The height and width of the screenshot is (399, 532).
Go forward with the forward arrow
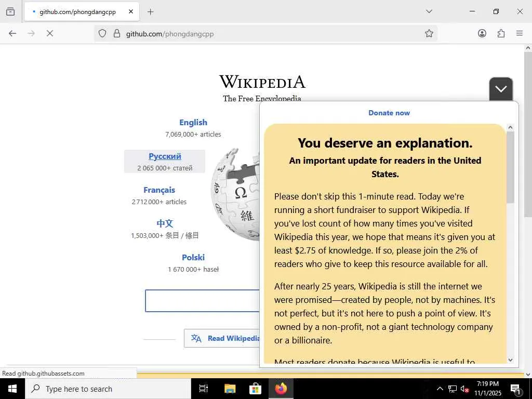coord(31,33)
